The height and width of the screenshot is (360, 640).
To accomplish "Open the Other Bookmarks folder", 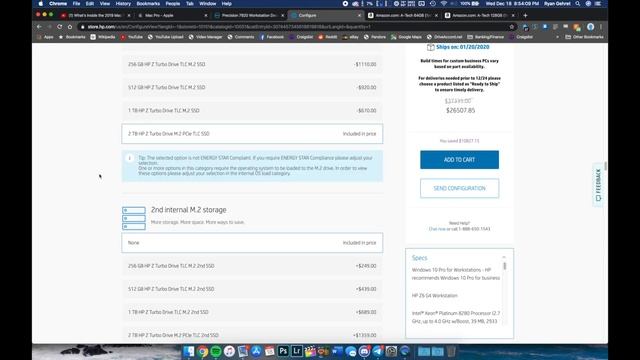I will (584, 37).
